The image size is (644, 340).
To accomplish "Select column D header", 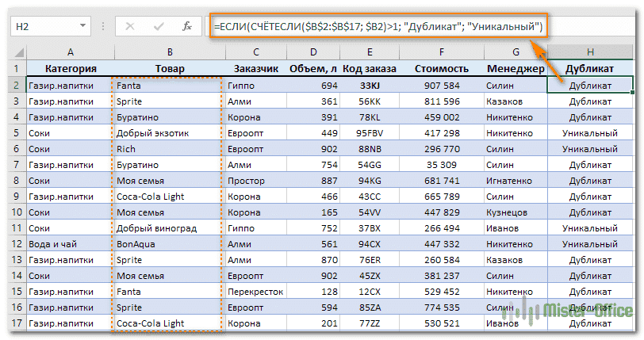I will (314, 52).
